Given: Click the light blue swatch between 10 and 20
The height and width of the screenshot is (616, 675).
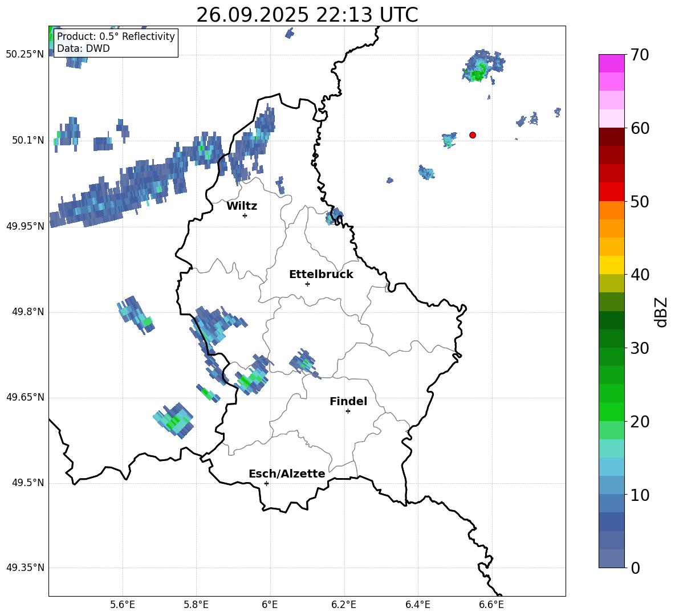Looking at the screenshot, I should pyautogui.click(x=612, y=467).
